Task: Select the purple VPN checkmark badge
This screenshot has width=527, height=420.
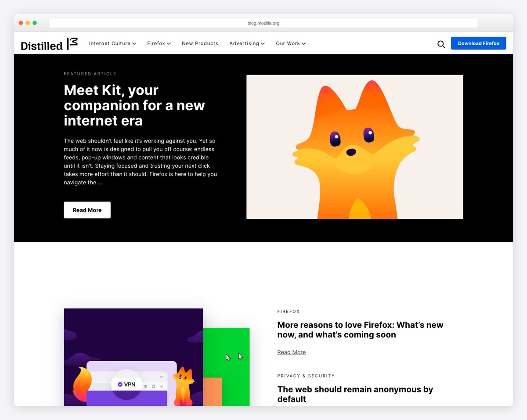Action: click(x=120, y=384)
